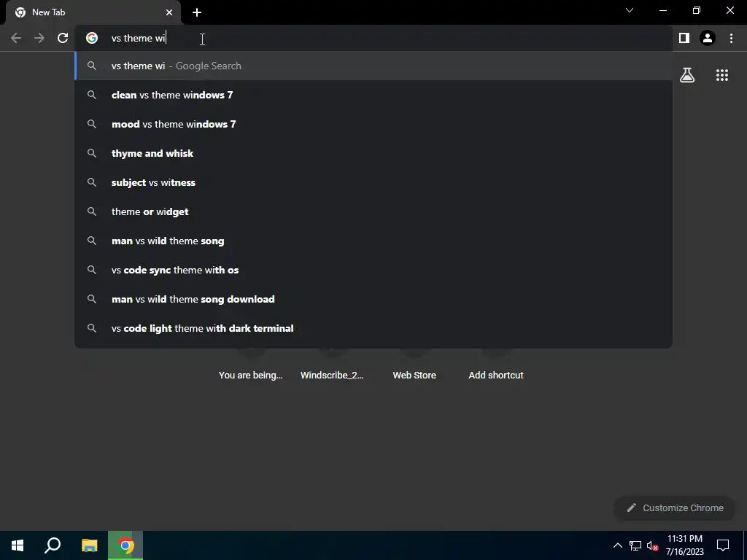The image size is (747, 560).
Task: Click the Customize Chrome button
Action: [675, 507]
